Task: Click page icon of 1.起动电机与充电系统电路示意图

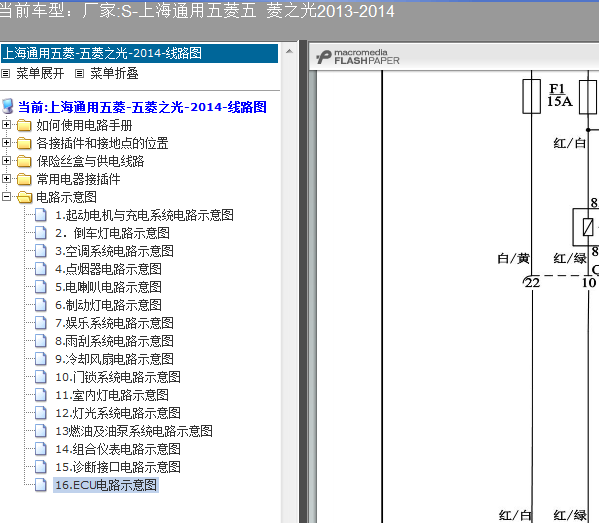Action: tap(41, 215)
